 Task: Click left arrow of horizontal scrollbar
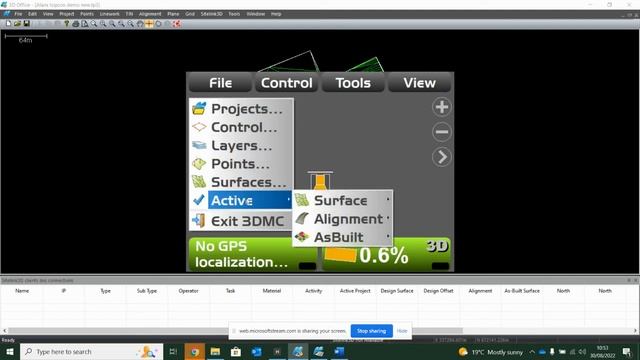pyautogui.click(x=4, y=331)
